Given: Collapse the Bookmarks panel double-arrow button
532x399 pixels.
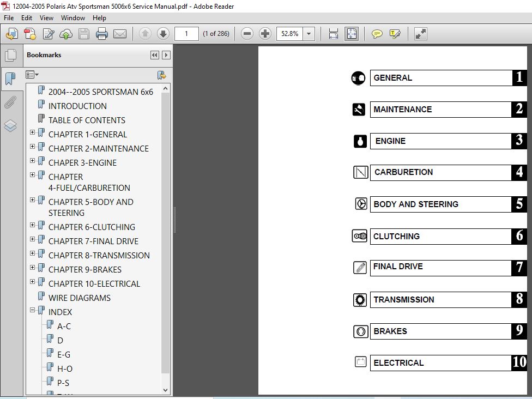Looking at the screenshot, I should pyautogui.click(x=155, y=55).
